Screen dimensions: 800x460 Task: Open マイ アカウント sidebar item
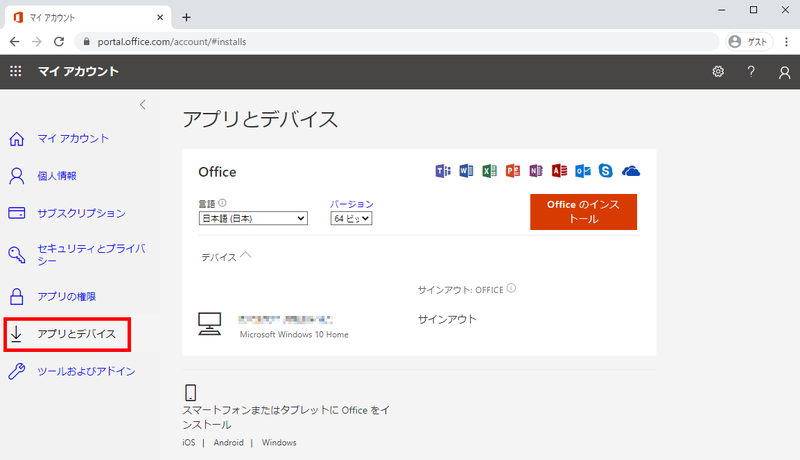click(73, 139)
